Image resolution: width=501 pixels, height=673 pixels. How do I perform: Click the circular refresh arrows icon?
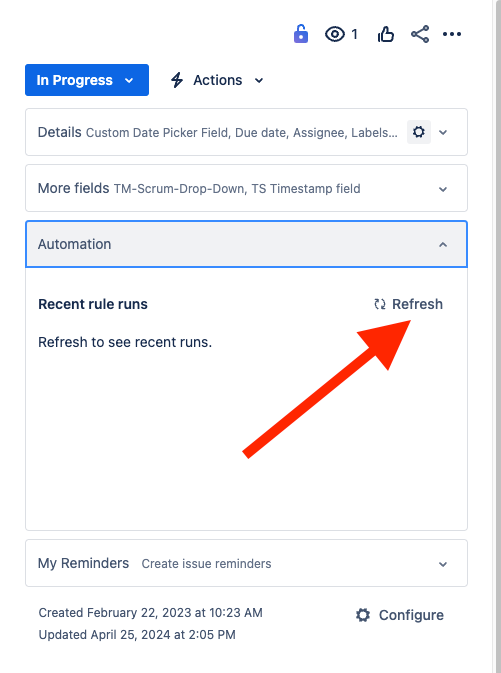[x=380, y=304]
